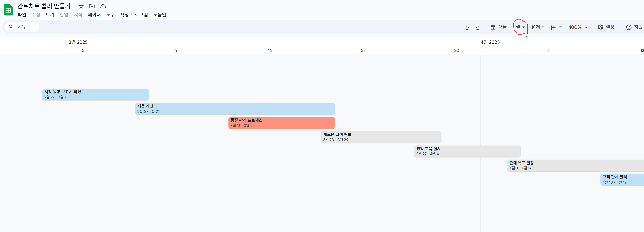Select the 영업 교육 실시 task card

[x=468, y=151]
